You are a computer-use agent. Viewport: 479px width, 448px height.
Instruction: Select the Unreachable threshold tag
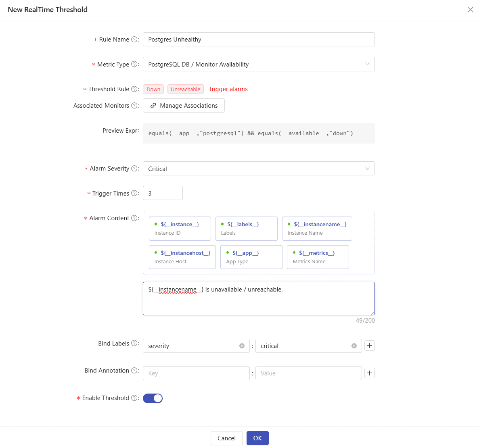(x=186, y=89)
